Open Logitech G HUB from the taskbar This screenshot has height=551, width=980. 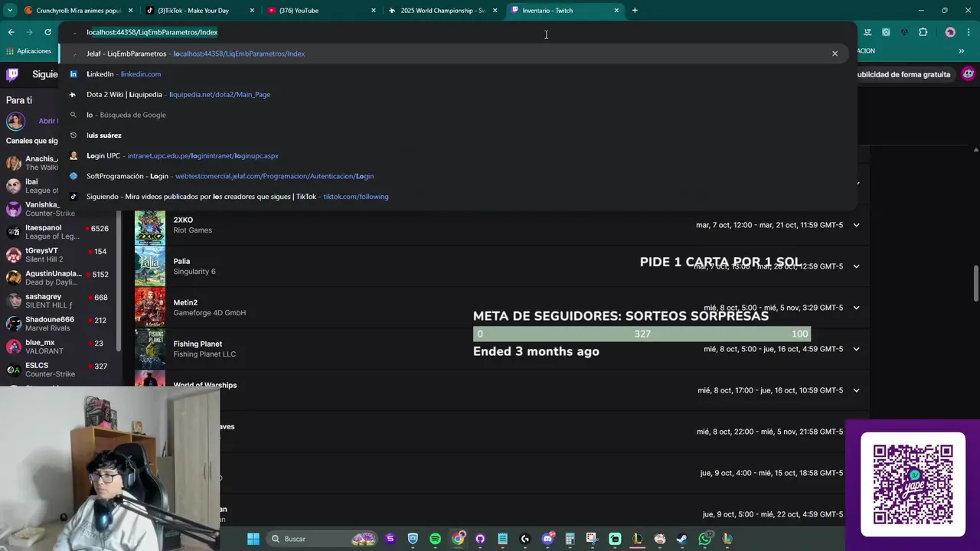525,539
